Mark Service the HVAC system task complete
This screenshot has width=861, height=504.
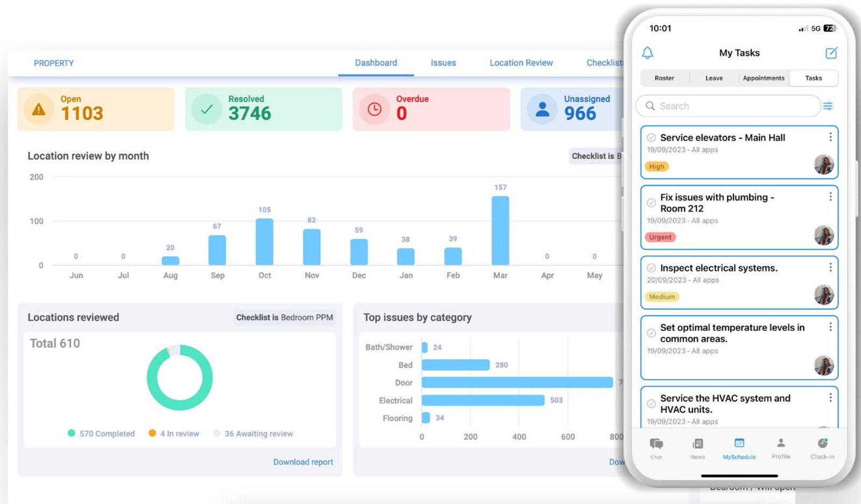click(x=651, y=403)
